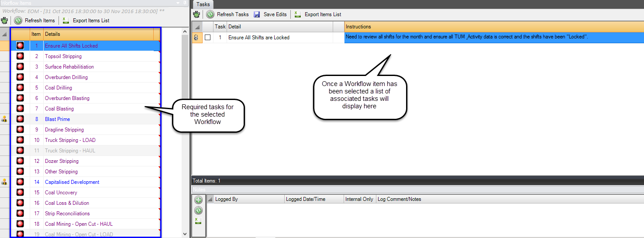Click the user icon beside Blast Prime row
This screenshot has height=238, width=644.
4,119
